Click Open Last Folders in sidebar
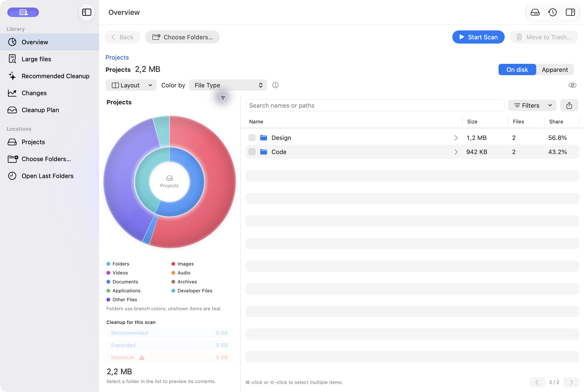The image size is (584, 392). pyautogui.click(x=49, y=176)
